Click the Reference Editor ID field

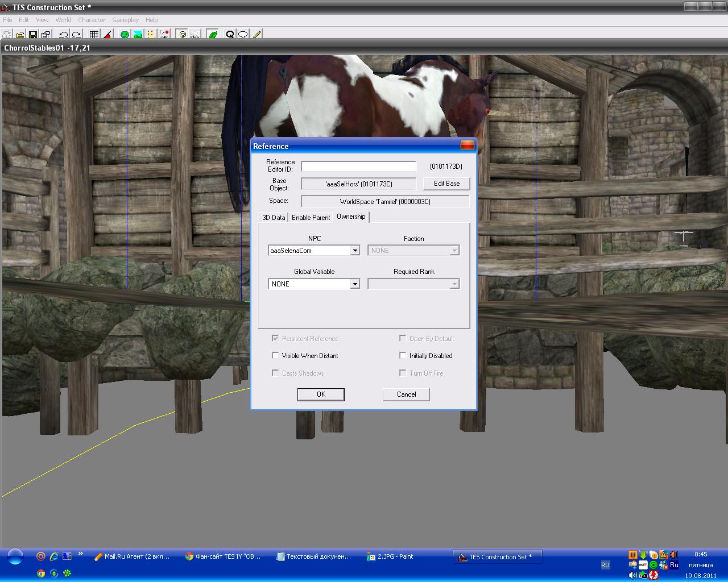pos(358,167)
